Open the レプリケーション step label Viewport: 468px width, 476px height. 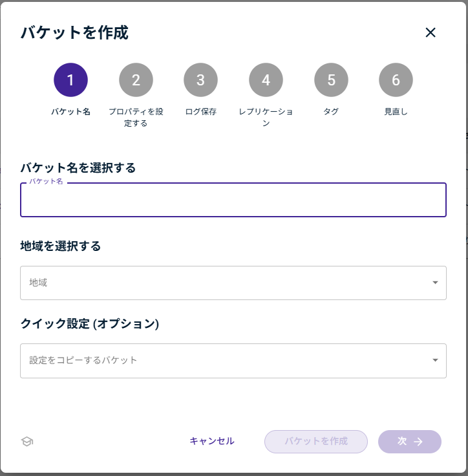[x=266, y=117]
